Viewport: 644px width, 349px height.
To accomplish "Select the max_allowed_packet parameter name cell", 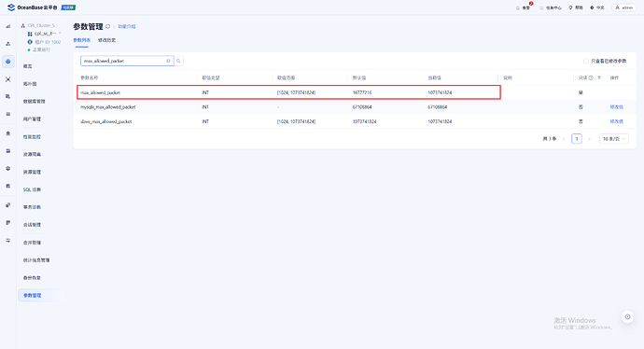I will pos(100,92).
